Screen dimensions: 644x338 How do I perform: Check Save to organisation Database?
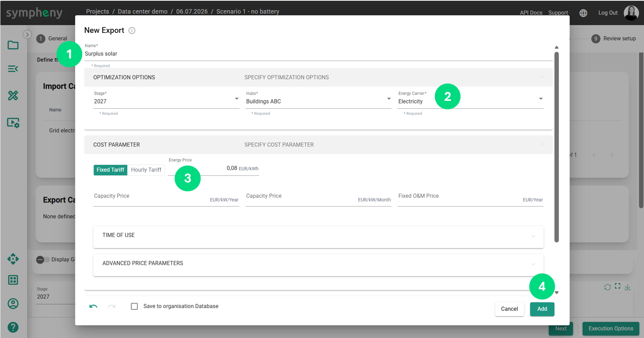coord(134,306)
